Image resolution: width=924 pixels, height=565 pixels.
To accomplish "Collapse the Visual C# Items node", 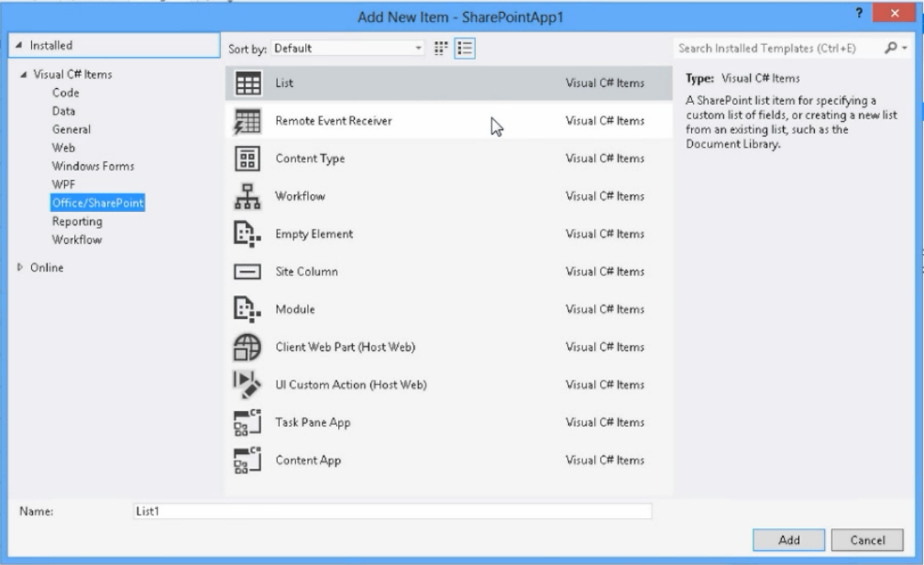I will 24,75.
